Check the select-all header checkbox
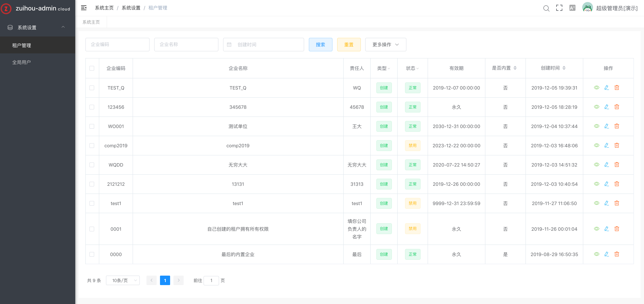Screen dimensions: 644x304 (92, 68)
